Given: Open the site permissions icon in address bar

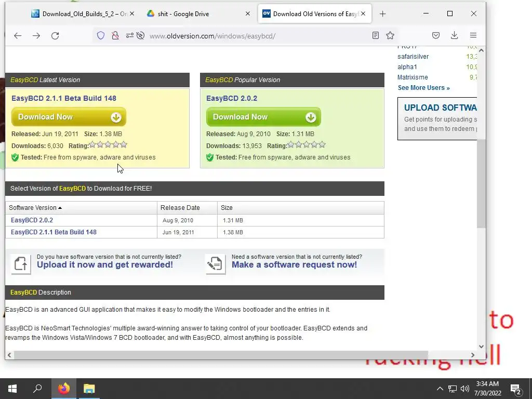Looking at the screenshot, I should tap(129, 36).
